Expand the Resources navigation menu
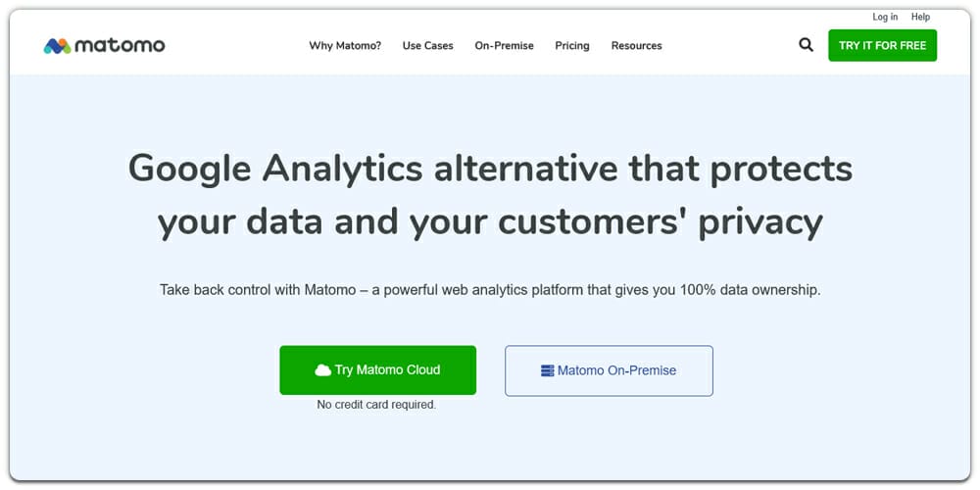Screen dimensions: 980x490 pos(636,46)
